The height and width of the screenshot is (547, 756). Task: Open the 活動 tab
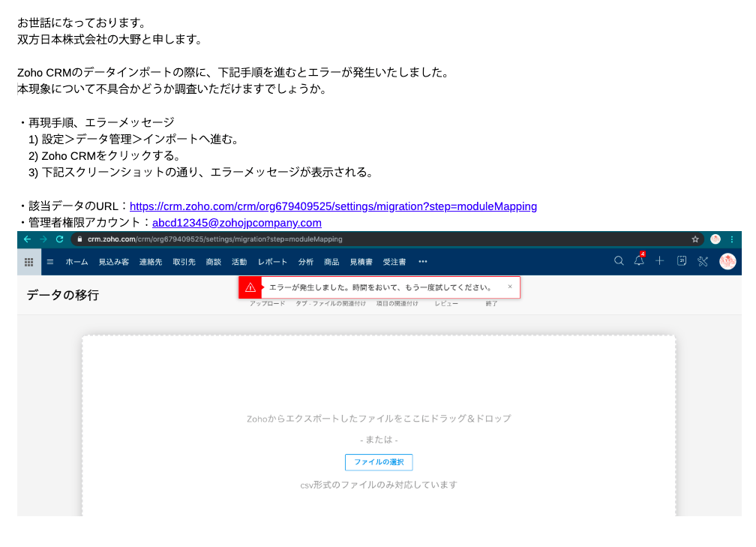coord(239,262)
